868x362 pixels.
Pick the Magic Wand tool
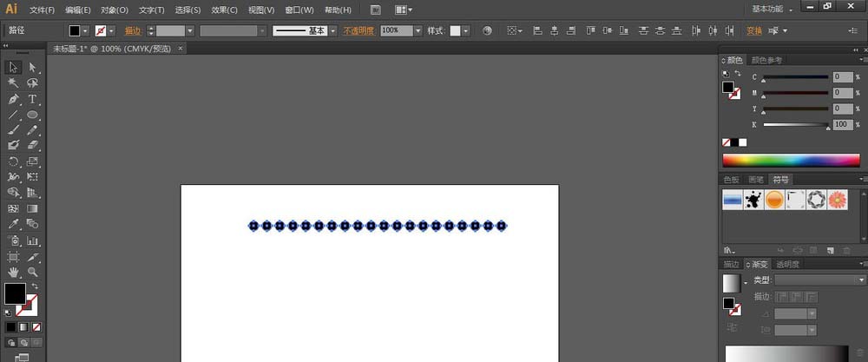(x=14, y=83)
